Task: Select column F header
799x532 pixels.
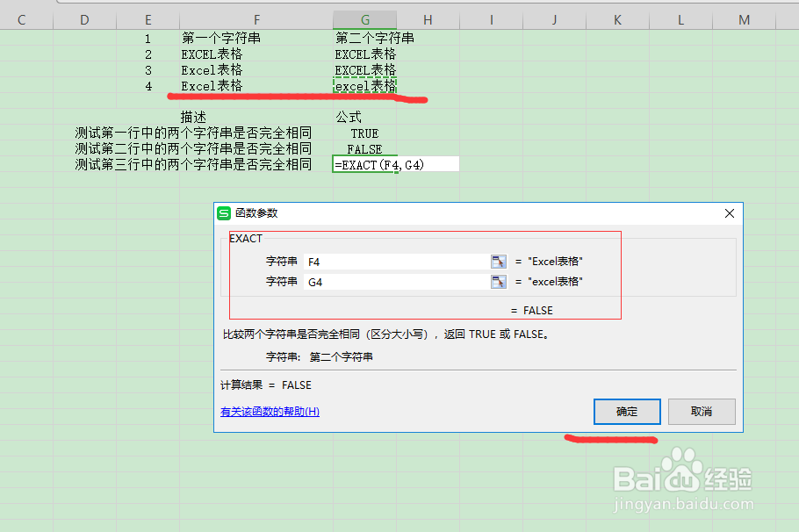Action: point(256,20)
